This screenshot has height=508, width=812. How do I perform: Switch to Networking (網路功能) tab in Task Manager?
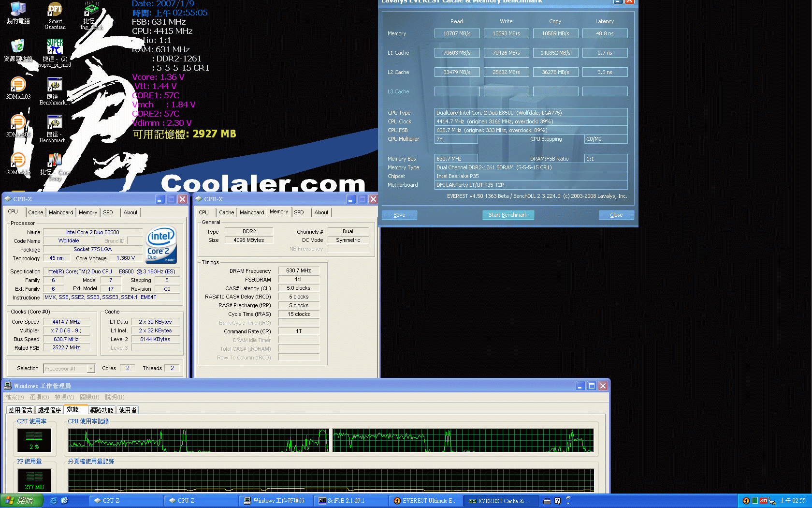coord(102,410)
